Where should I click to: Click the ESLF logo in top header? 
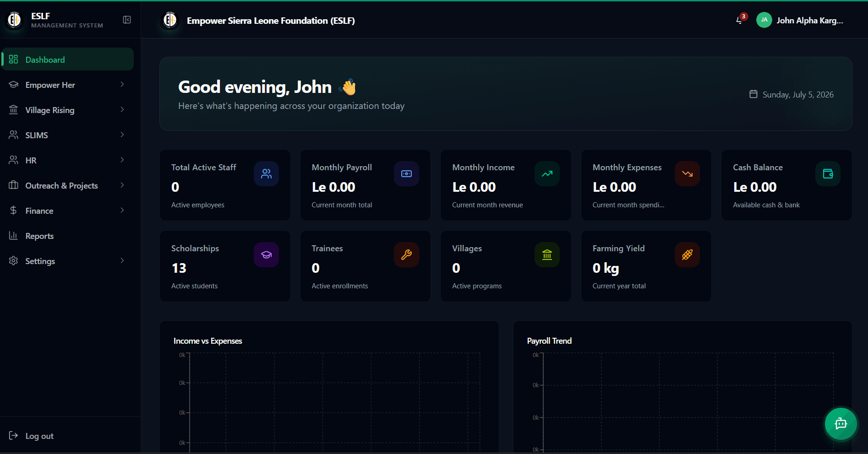(170, 20)
